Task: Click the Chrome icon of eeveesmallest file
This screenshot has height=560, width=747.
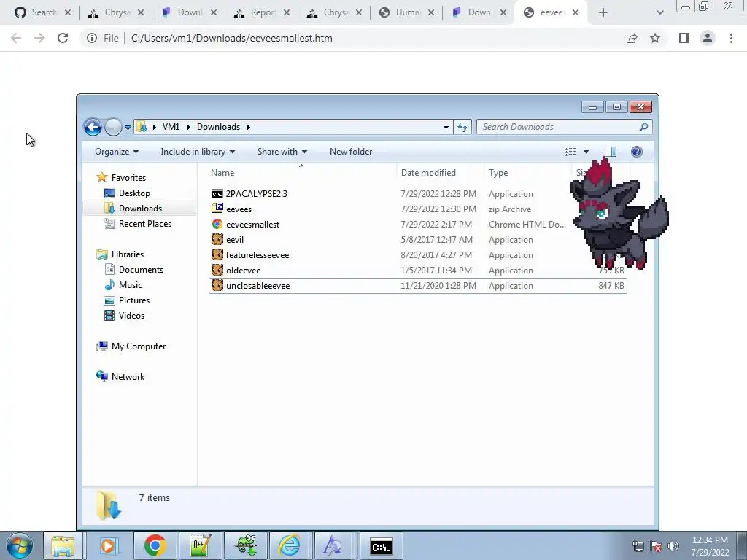Action: [217, 224]
